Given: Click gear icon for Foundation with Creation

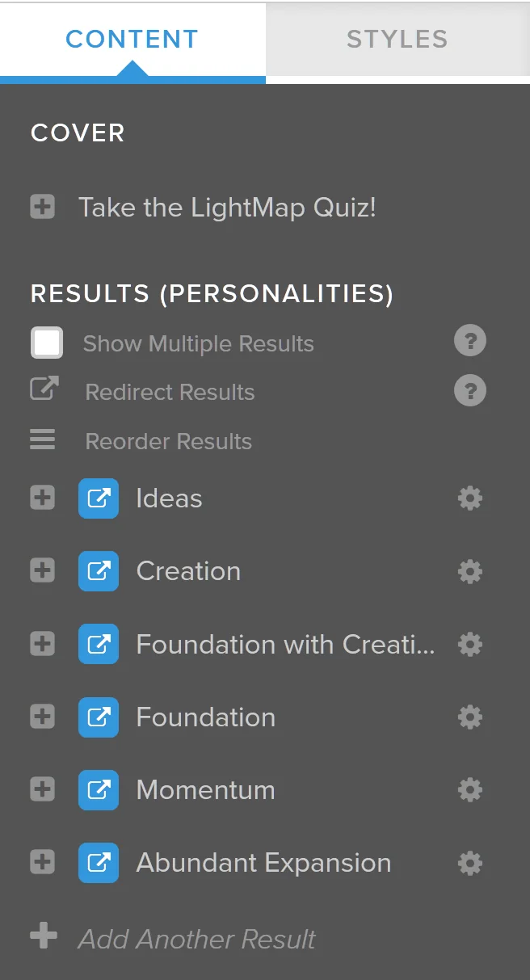Looking at the screenshot, I should coord(470,645).
